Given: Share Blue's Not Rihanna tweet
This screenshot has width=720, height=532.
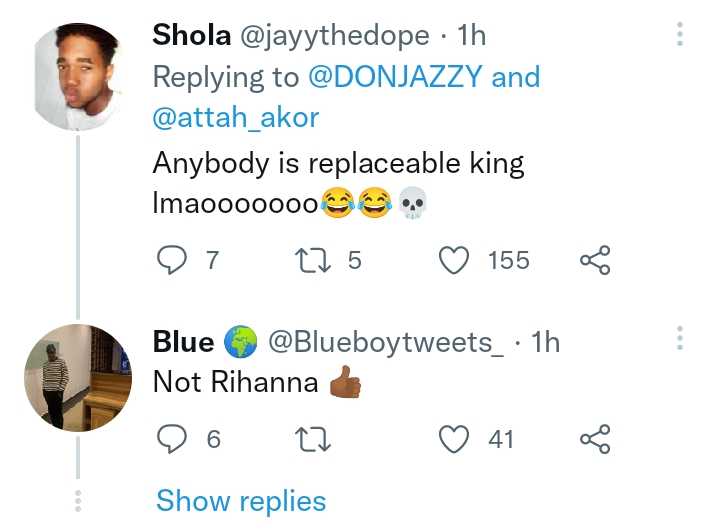Looking at the screenshot, I should pyautogui.click(x=595, y=438).
